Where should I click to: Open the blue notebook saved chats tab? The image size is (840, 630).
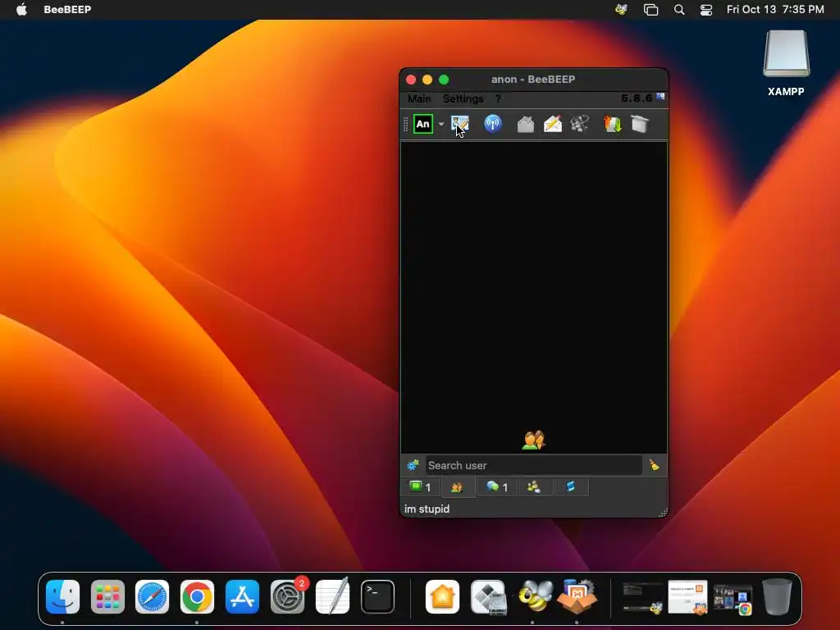click(x=571, y=487)
